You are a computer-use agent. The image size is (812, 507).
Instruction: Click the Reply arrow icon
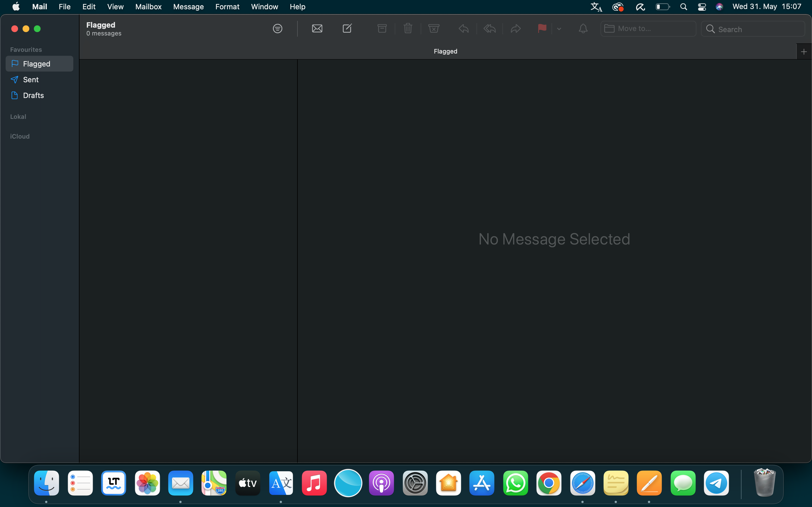pos(464,28)
